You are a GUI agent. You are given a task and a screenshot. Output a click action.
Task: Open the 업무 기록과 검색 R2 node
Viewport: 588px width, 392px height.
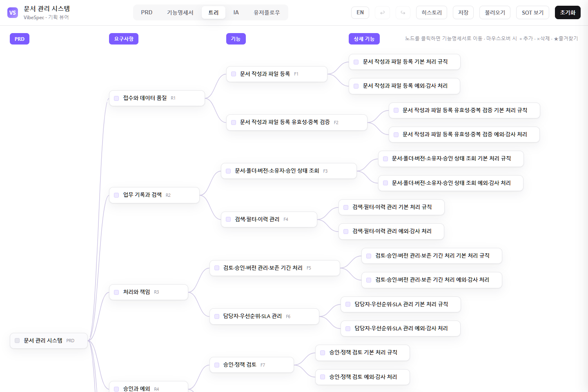pyautogui.click(x=154, y=195)
